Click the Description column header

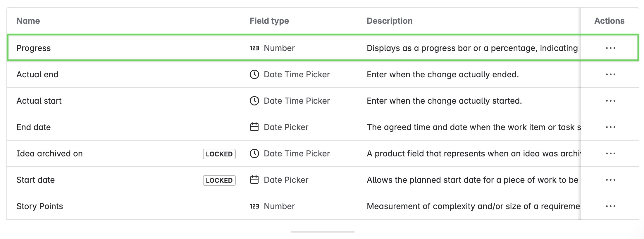(x=389, y=21)
